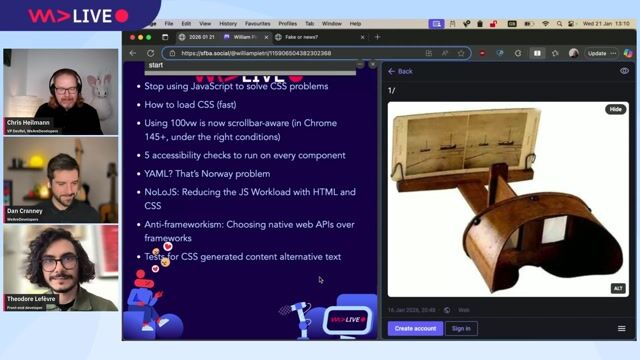The width and height of the screenshot is (640, 360).
Task: Click Create account button
Action: coord(415,329)
